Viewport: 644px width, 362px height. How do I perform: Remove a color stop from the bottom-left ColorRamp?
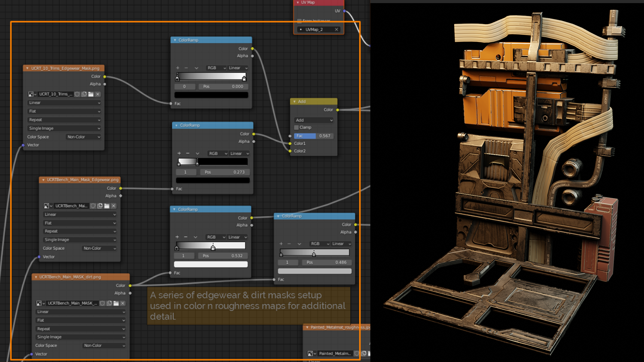pyautogui.click(x=186, y=237)
